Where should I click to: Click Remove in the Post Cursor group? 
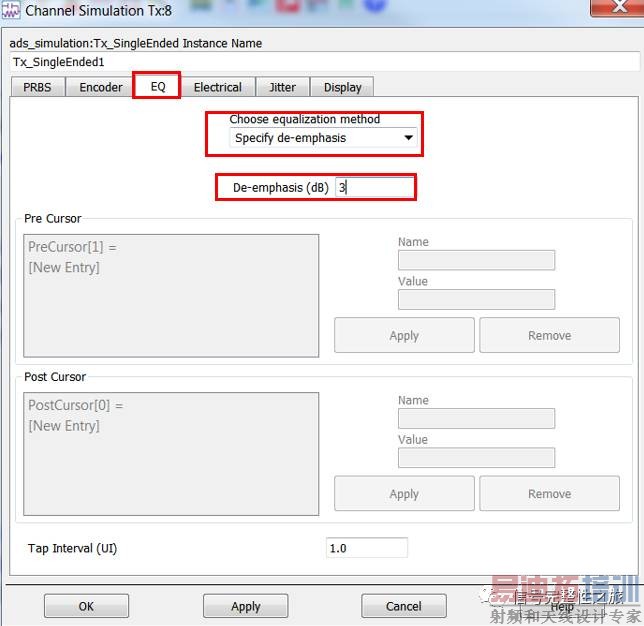click(550, 493)
